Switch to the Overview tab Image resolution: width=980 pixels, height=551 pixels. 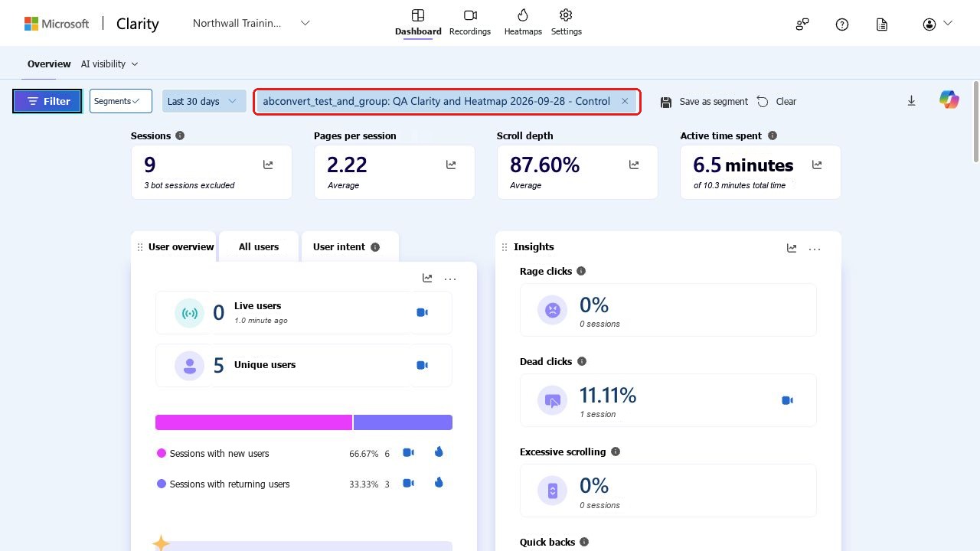[x=49, y=64]
